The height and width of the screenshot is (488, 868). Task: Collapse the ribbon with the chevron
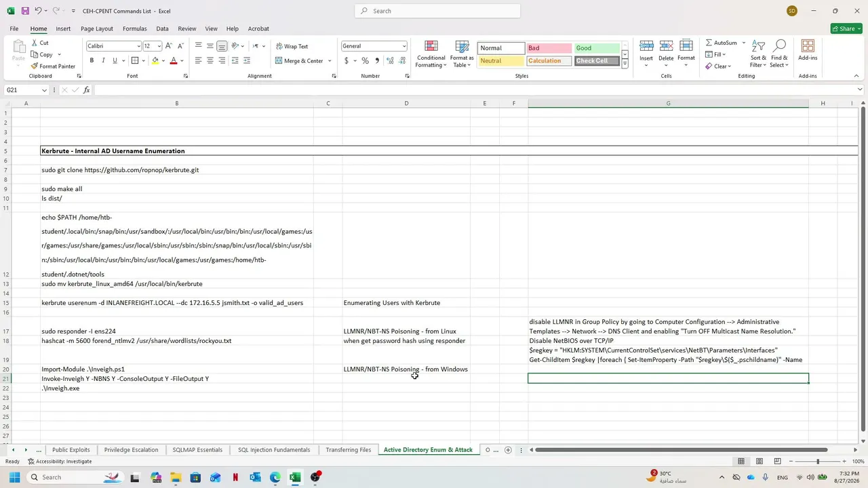pos(856,76)
